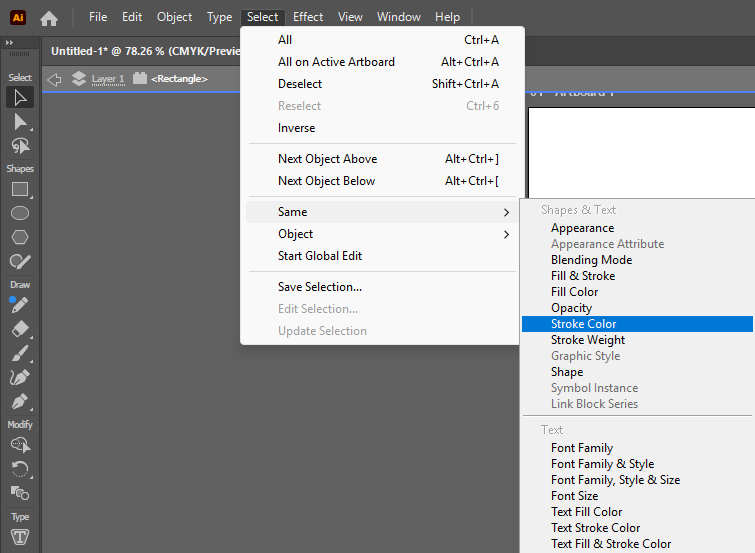This screenshot has width=755, height=553.
Task: Expand the Same submenu
Action: 382,212
